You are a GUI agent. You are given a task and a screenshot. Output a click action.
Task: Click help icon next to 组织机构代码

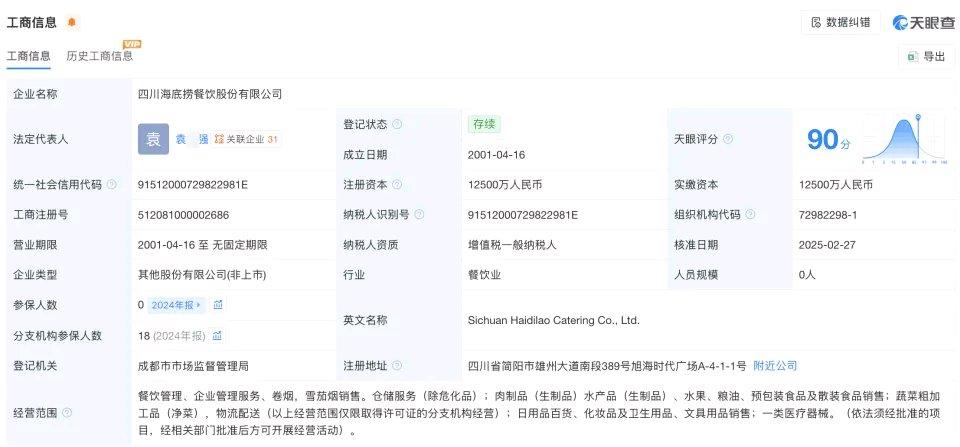pyautogui.click(x=750, y=215)
